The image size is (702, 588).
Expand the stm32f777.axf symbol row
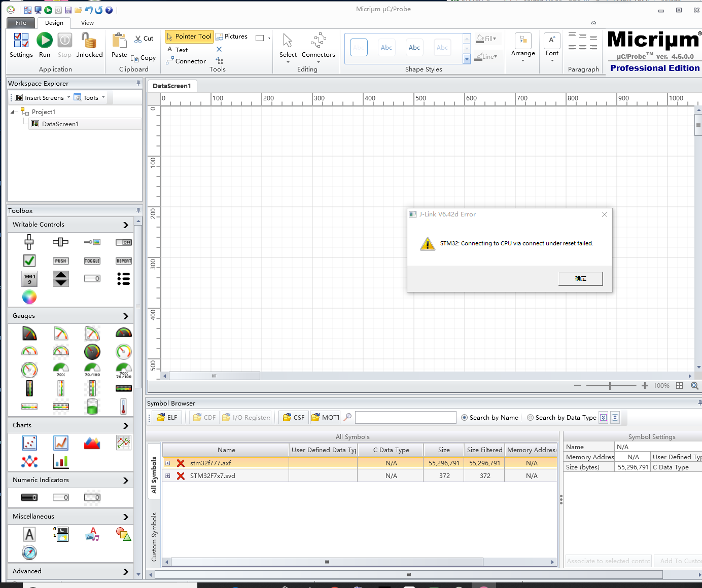[x=167, y=463]
